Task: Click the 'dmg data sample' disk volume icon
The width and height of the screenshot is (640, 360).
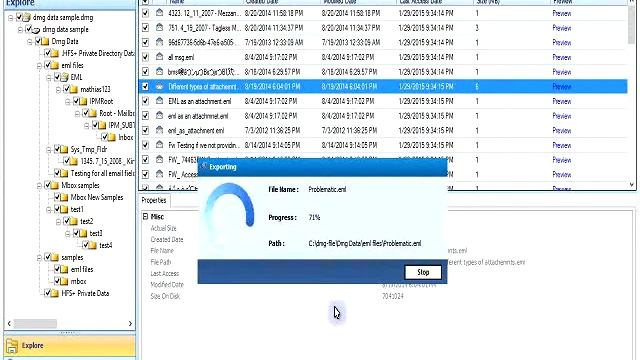Action: [36, 30]
